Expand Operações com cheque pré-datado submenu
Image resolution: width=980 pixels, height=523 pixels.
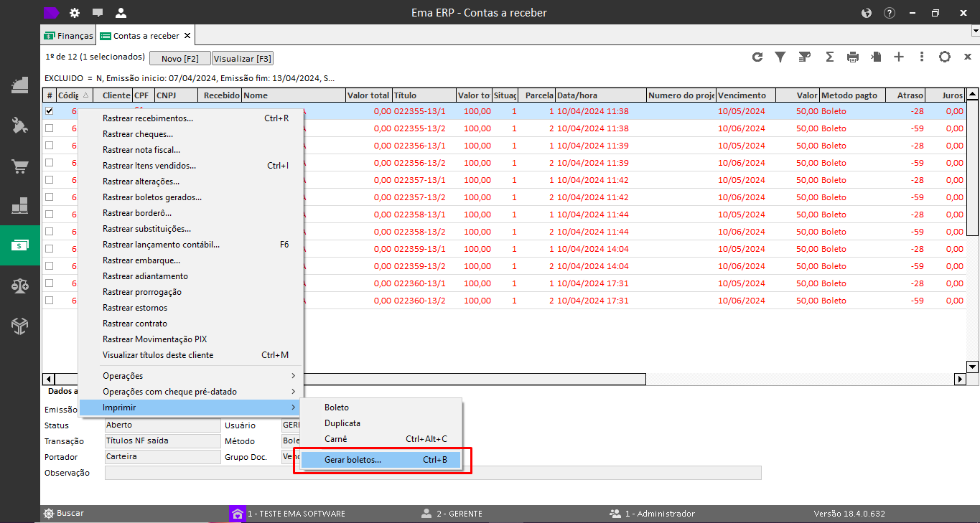pyautogui.click(x=190, y=392)
